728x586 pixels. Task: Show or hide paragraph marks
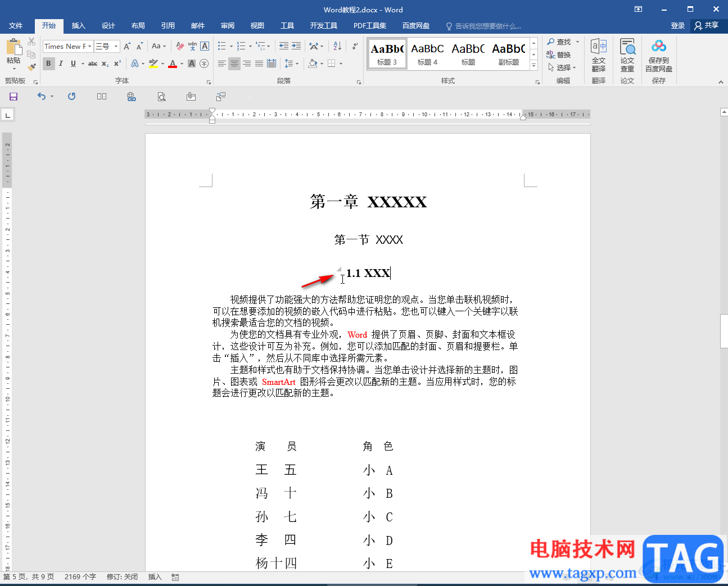(x=355, y=46)
